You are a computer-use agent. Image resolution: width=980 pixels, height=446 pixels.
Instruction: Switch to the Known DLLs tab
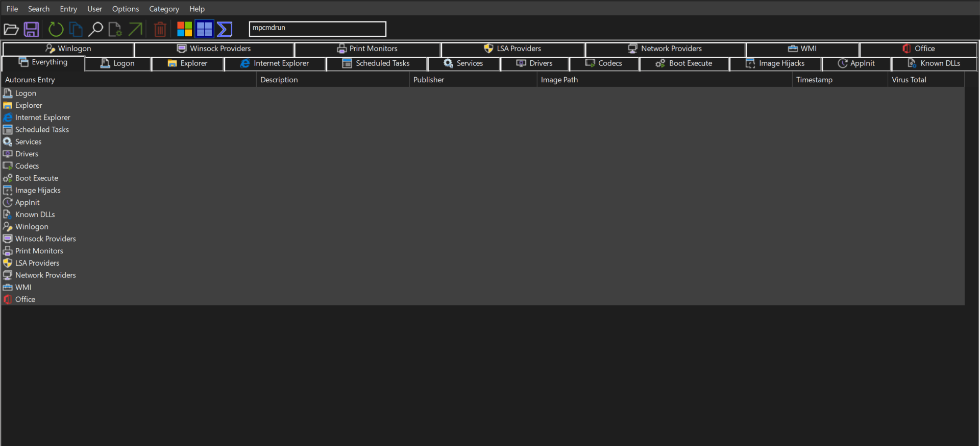934,63
